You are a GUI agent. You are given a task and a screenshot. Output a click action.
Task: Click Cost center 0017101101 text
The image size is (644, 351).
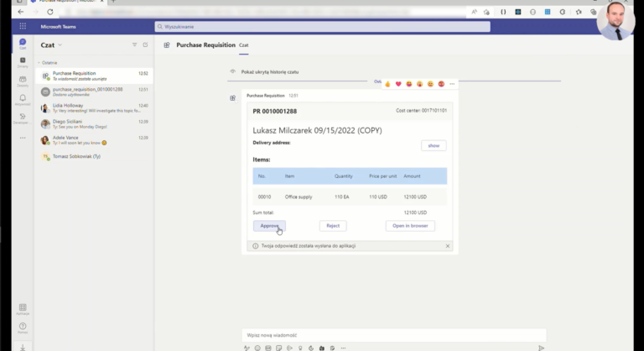tap(422, 111)
